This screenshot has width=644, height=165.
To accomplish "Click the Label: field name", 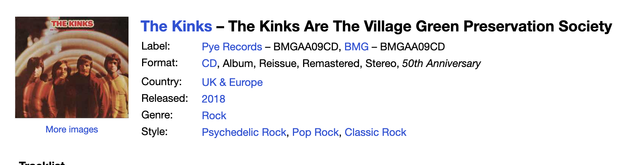I will 156,46.
